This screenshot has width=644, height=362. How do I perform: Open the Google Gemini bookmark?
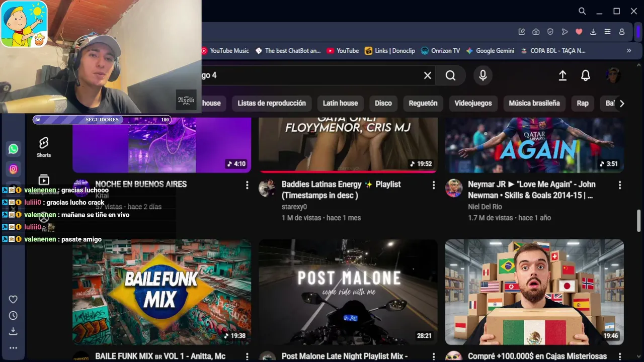pos(490,51)
